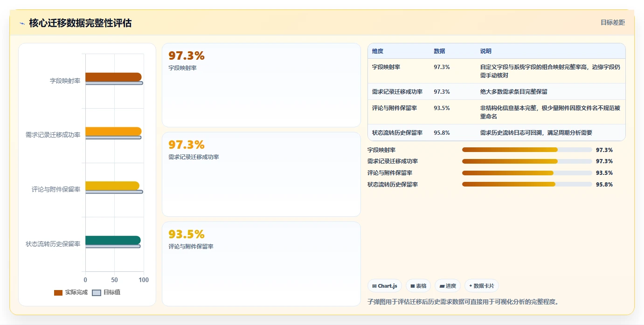This screenshot has width=644, height=325.
Task: Click the 需求记录迁移成功率 progress bar
Action: [x=527, y=161]
